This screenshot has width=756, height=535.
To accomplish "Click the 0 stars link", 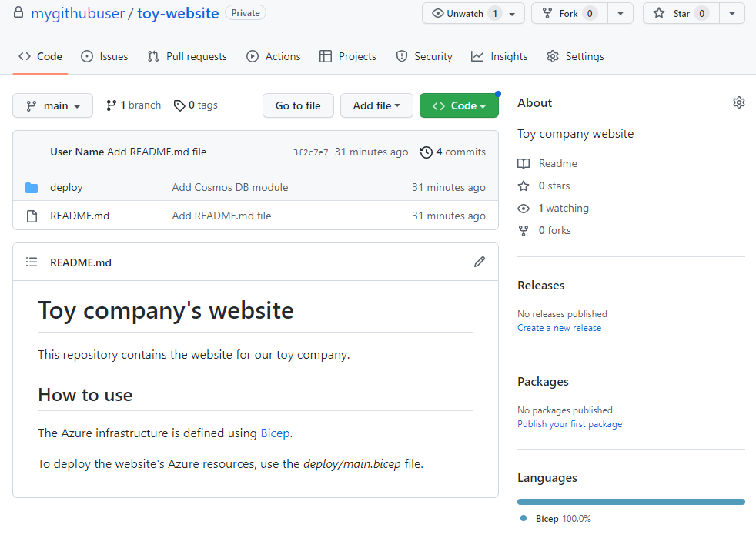I will (554, 186).
